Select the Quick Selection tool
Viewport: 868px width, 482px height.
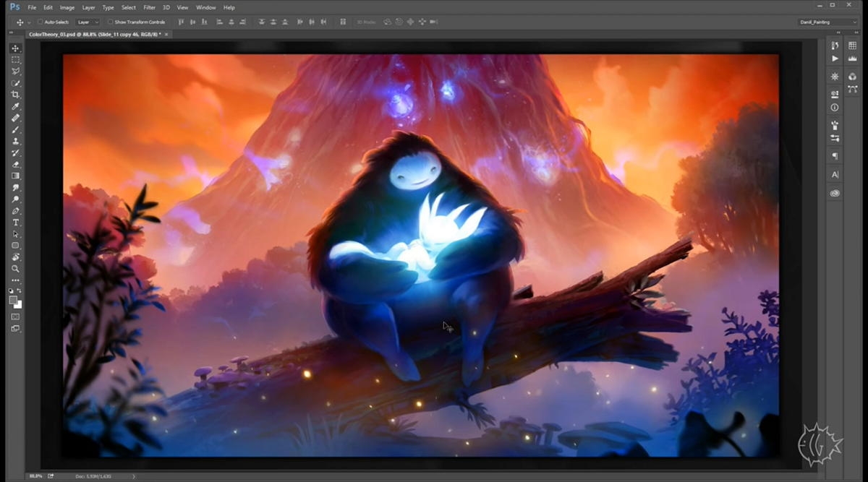[15, 83]
